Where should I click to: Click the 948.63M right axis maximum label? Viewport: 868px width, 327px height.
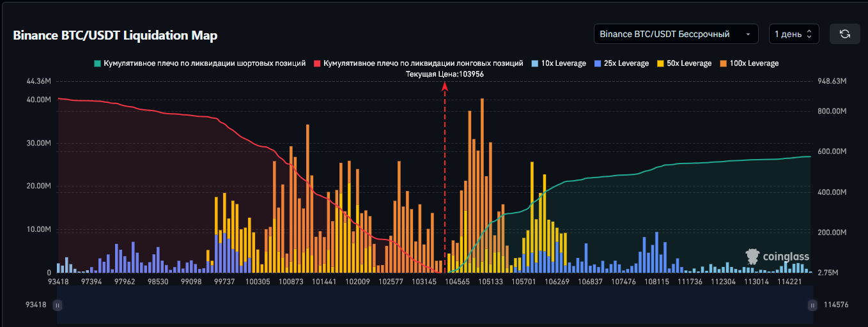click(832, 81)
